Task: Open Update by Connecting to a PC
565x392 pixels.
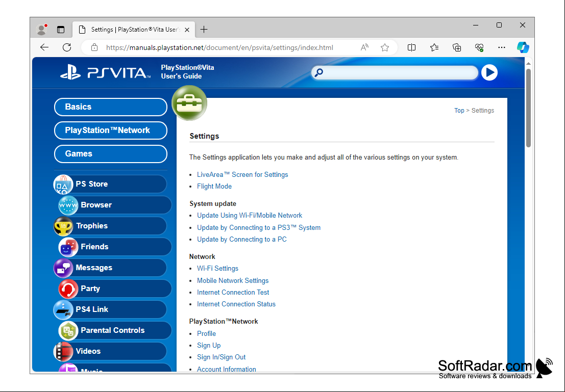Action: [x=242, y=240]
